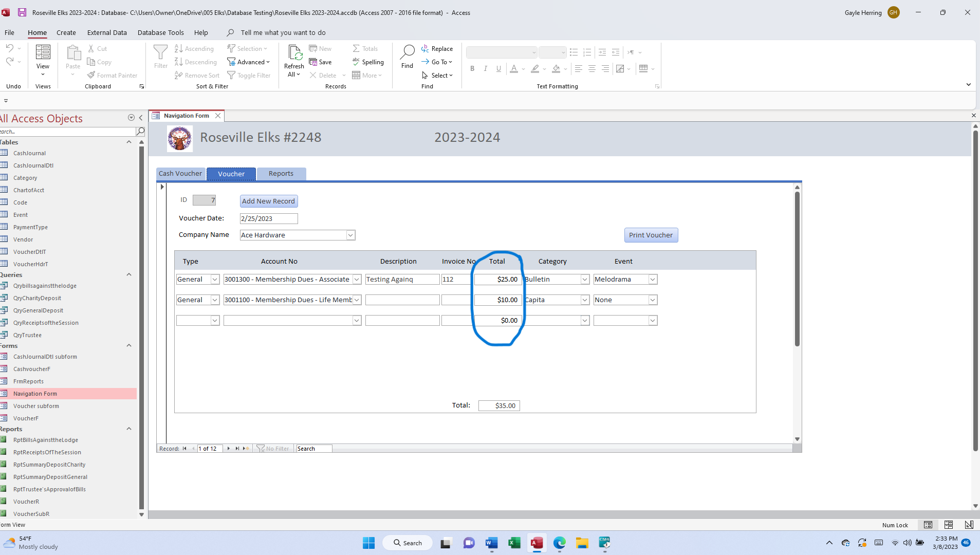Image resolution: width=980 pixels, height=555 pixels.
Task: Toggle italic text formatting
Action: point(485,68)
